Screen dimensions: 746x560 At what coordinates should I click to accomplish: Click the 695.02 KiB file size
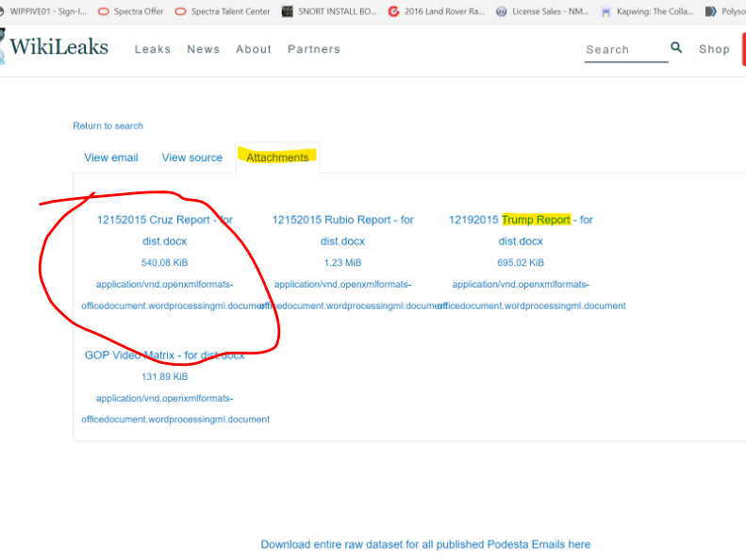point(521,263)
